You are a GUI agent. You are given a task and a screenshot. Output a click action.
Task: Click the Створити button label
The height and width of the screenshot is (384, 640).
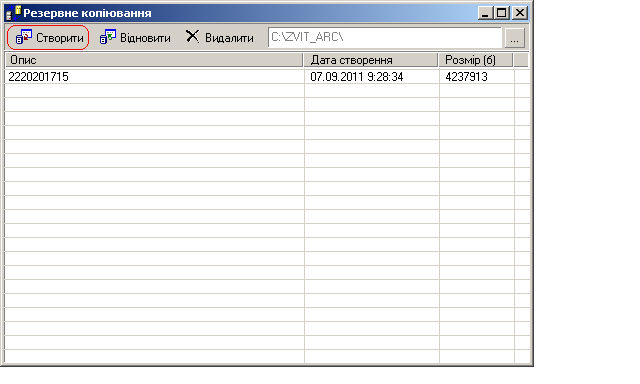click(60, 38)
